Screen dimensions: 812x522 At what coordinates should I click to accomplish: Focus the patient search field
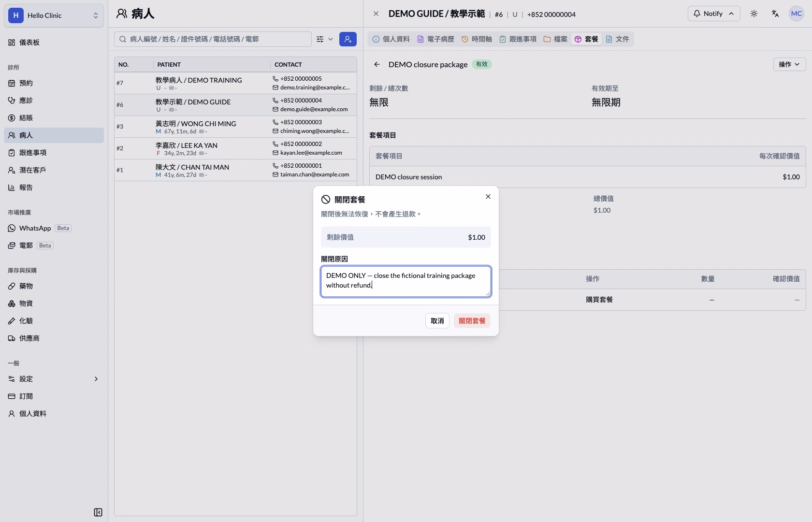tap(213, 39)
